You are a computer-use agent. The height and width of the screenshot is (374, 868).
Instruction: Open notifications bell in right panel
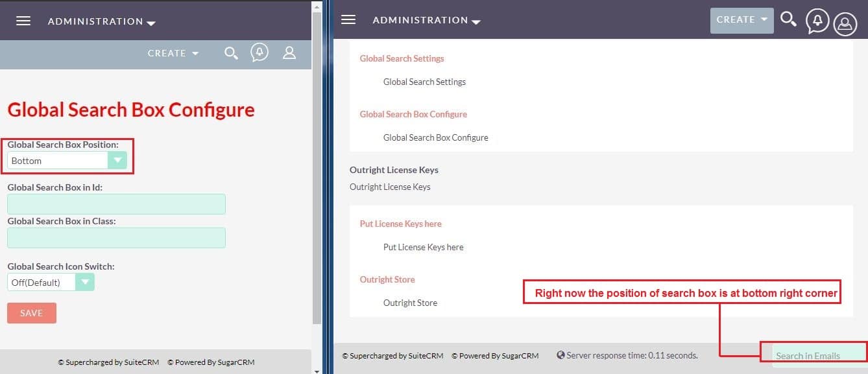click(x=817, y=21)
